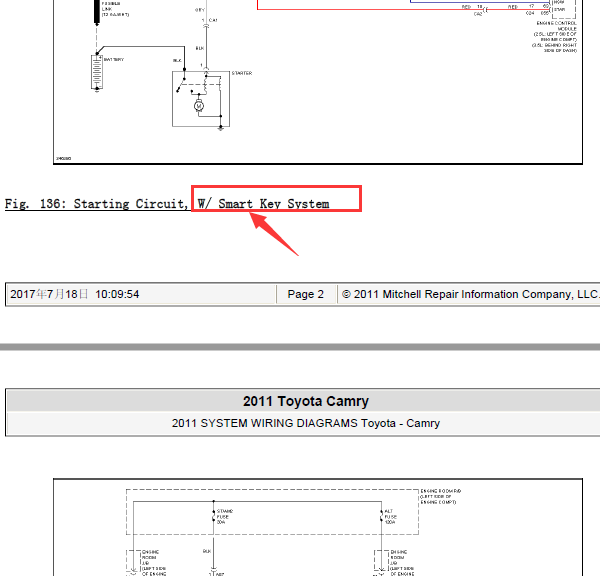Select the footer timestamp "10:09:54"
Image resolution: width=600 pixels, height=576 pixels.
[117, 294]
